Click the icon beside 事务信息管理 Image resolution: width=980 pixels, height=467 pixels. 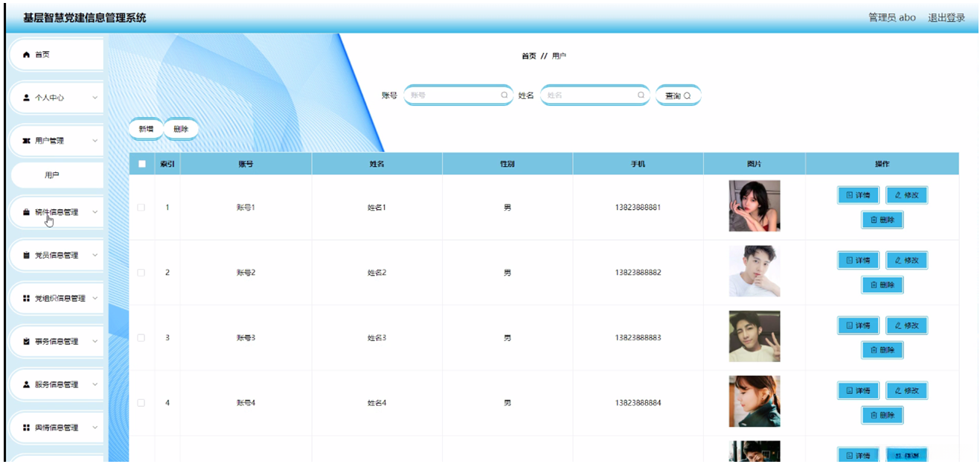(27, 342)
